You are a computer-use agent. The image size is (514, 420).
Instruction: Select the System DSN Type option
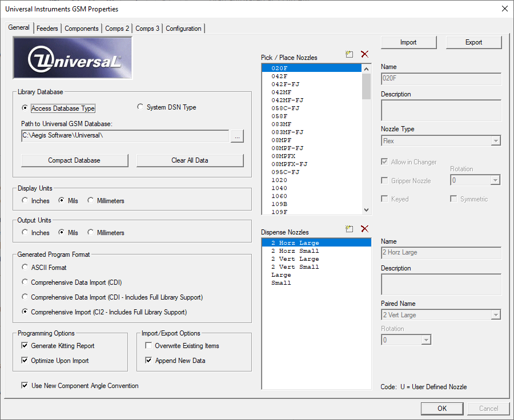click(x=140, y=107)
